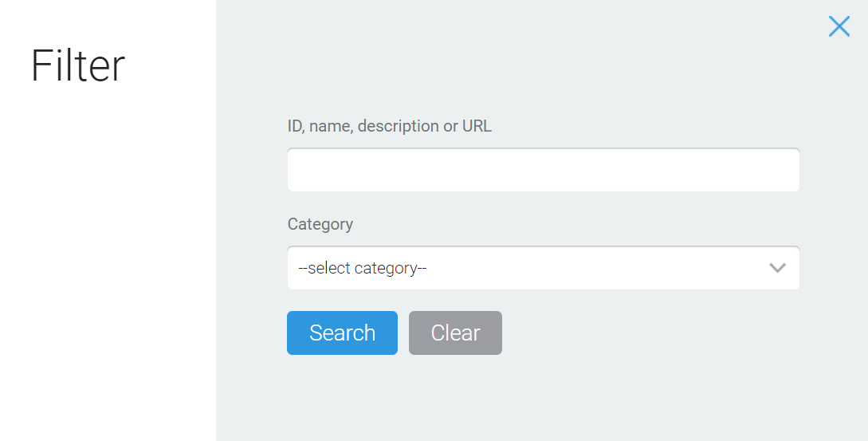Place cursor in the empty search text box
868x441 pixels.
click(543, 170)
